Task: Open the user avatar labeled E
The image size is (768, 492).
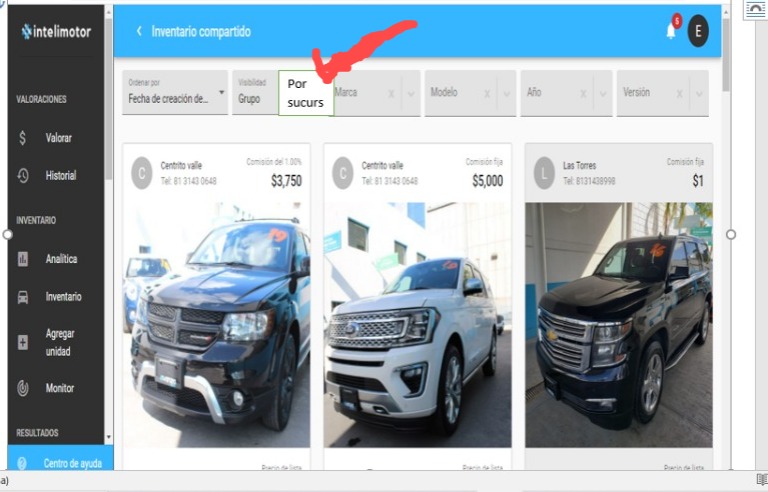Action: tap(698, 31)
